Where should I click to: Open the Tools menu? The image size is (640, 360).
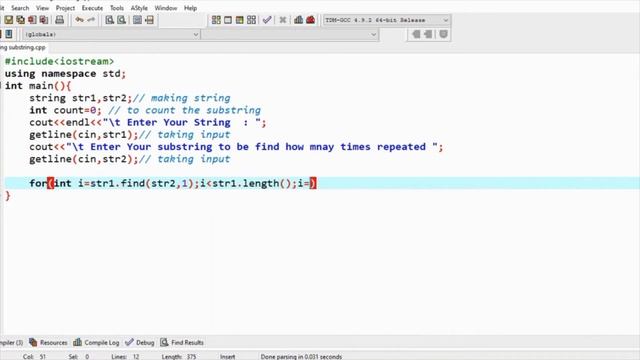[117, 8]
